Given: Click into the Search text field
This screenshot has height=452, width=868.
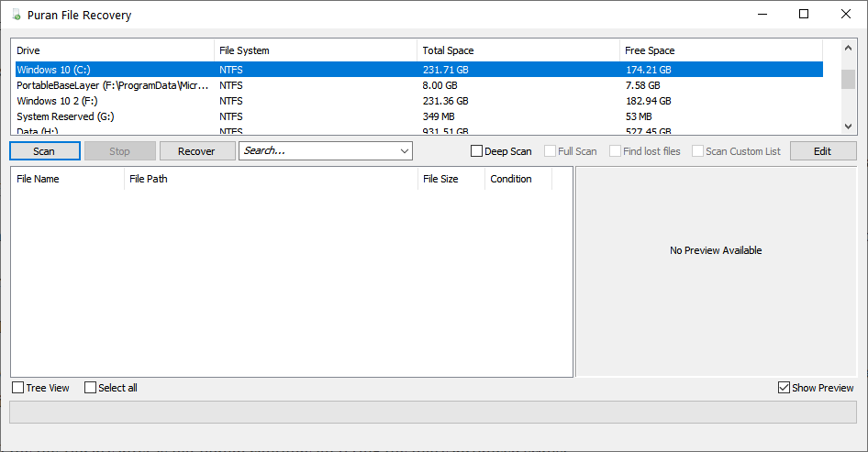Looking at the screenshot, I should pos(318,151).
